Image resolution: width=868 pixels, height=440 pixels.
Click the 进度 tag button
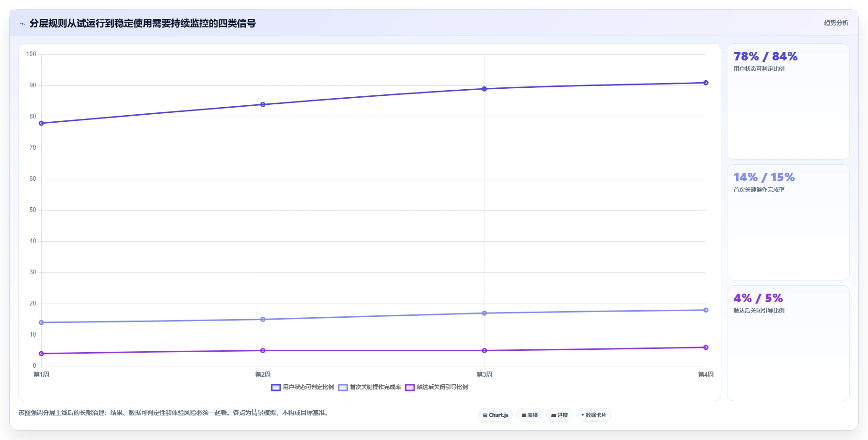tap(559, 415)
